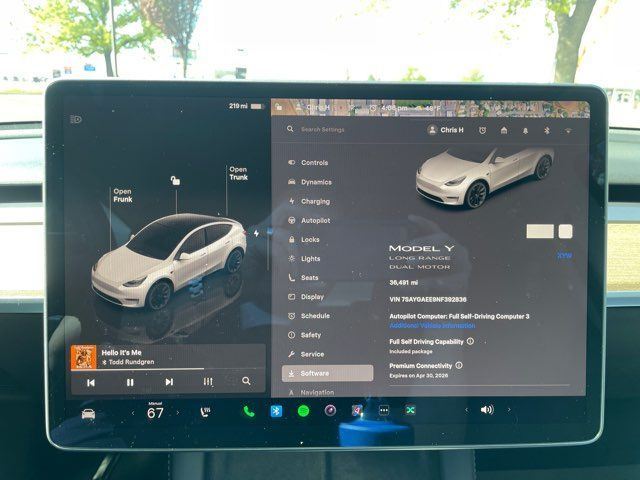Image resolution: width=640 pixels, height=480 pixels.
Task: Tap the charge port lightning icon
Action: click(256, 233)
